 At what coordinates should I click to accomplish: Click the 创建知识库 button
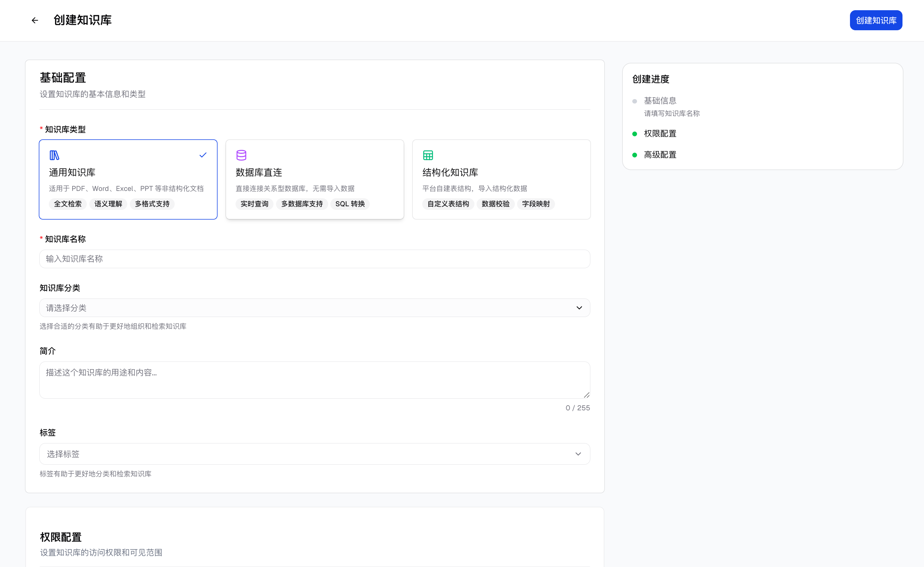pyautogui.click(x=876, y=20)
